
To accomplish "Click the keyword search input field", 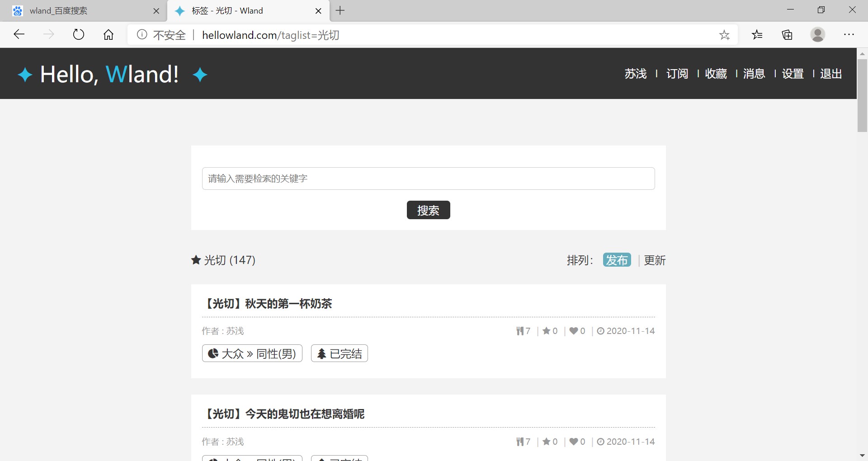I will 428,179.
